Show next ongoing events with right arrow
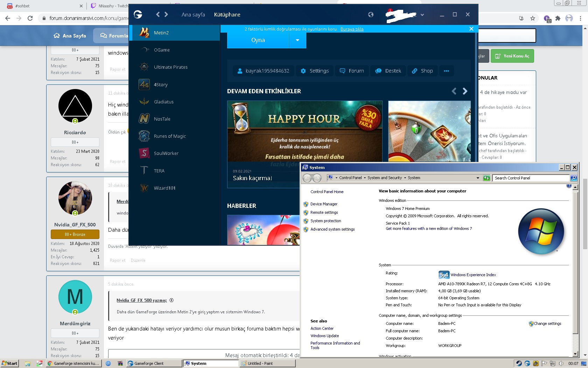Image resolution: width=588 pixels, height=368 pixels. pos(465,91)
